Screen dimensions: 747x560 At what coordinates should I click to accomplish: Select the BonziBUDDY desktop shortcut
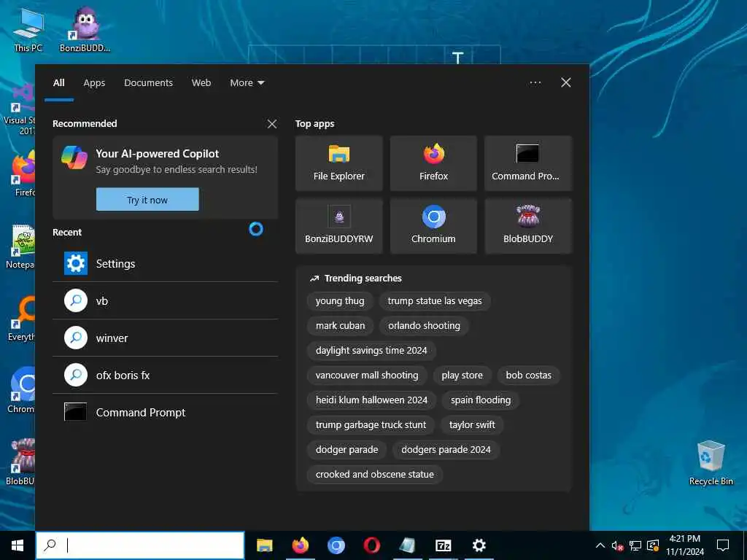point(85,29)
